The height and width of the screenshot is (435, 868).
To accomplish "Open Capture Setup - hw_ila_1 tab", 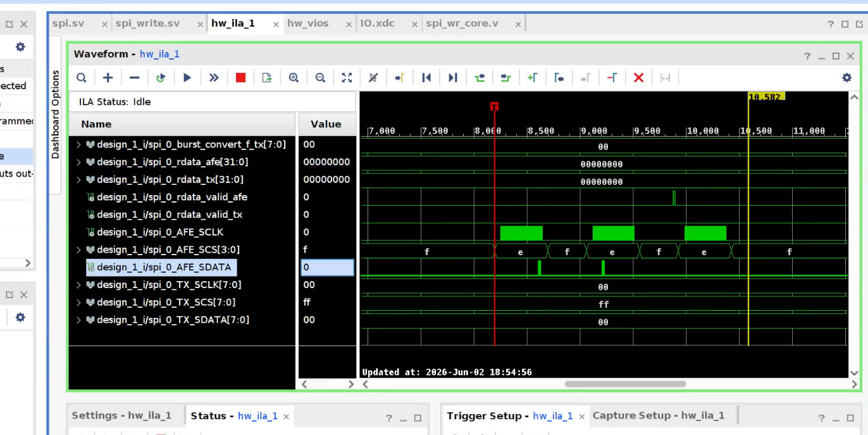I will pyautogui.click(x=659, y=416).
